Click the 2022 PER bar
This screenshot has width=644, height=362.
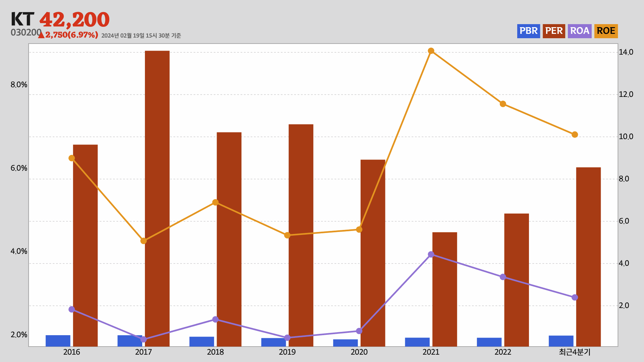tap(517, 280)
